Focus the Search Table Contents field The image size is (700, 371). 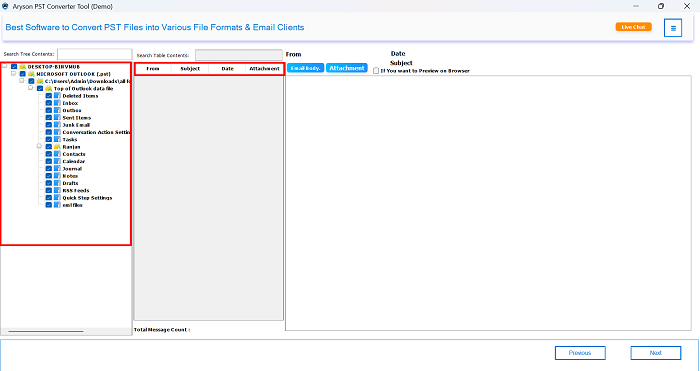click(x=239, y=55)
